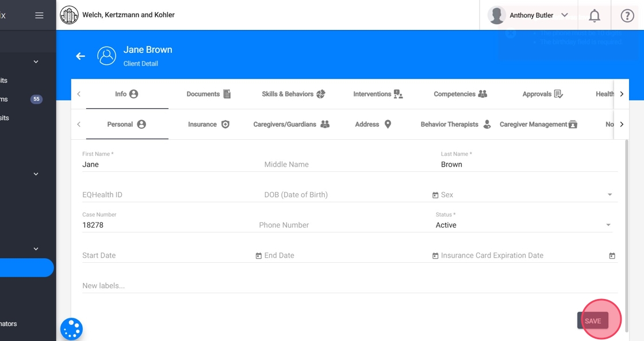The image size is (644, 341).
Task: Click the New labels field
Action: coord(345,286)
